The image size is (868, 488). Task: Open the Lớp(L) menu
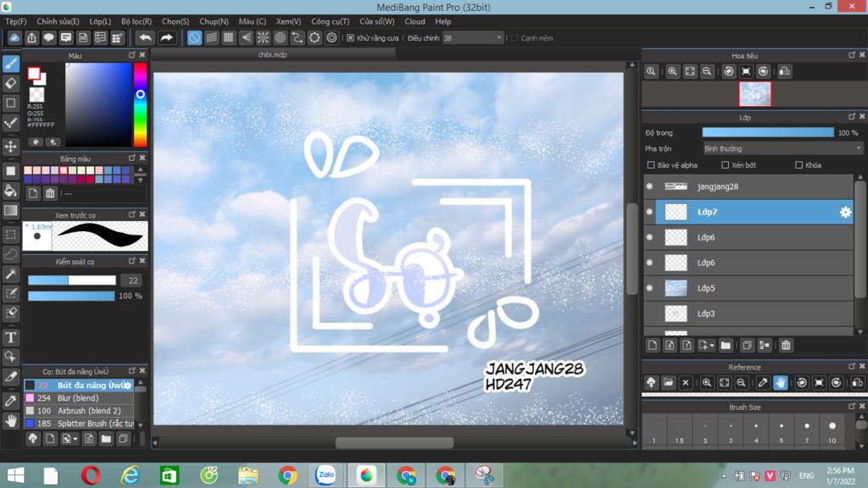(x=100, y=21)
